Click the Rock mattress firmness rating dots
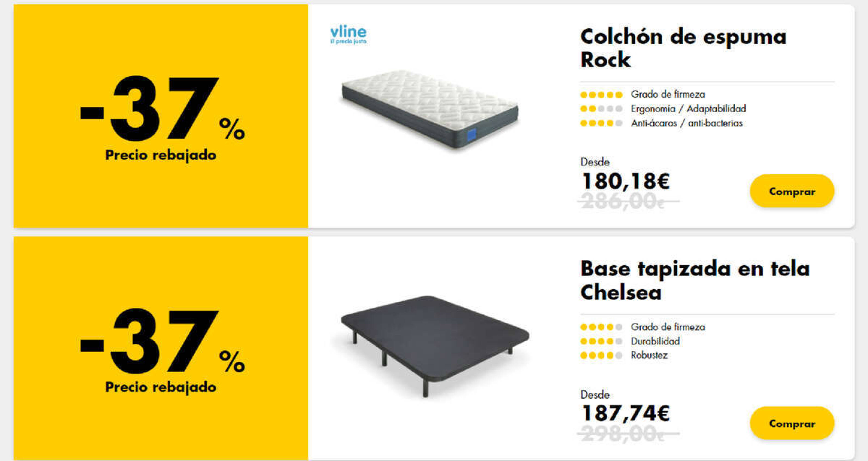Screen dimensions: 868x461 601,95
